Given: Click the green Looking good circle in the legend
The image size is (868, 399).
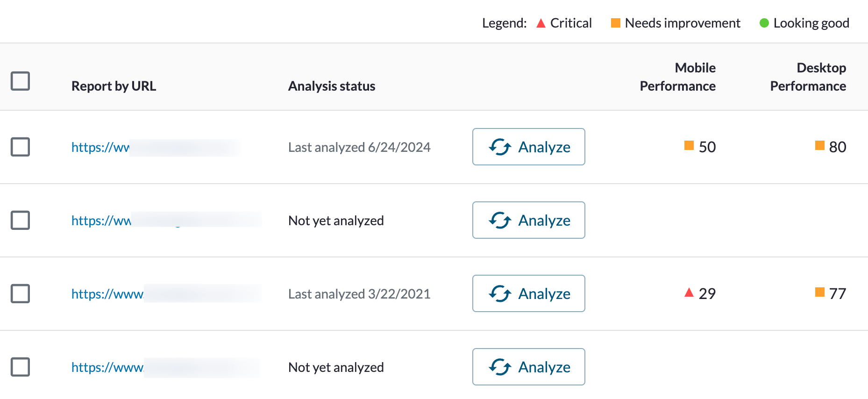Looking at the screenshot, I should click(x=764, y=23).
